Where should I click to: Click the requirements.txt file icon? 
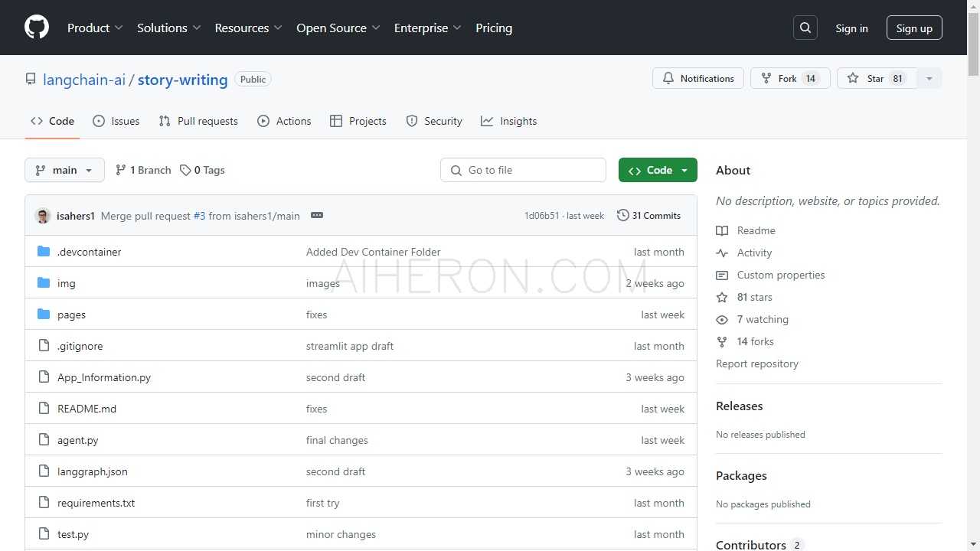[x=44, y=503]
